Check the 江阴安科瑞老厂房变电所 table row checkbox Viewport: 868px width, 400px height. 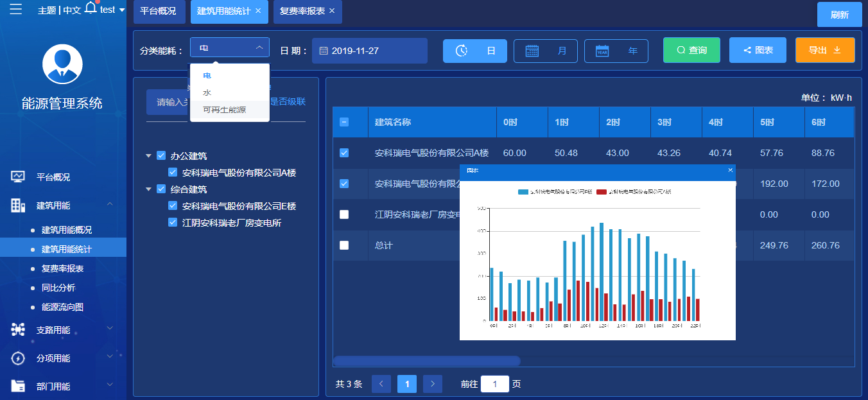point(344,214)
